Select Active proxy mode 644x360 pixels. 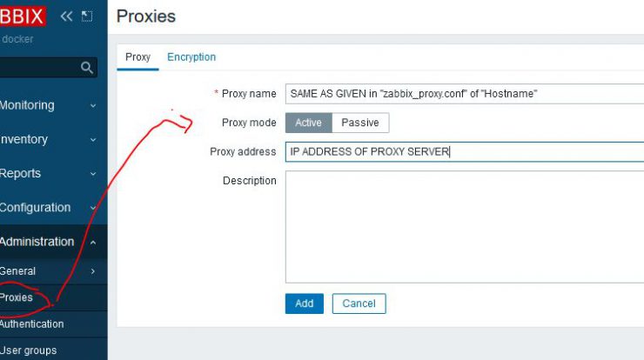[308, 123]
